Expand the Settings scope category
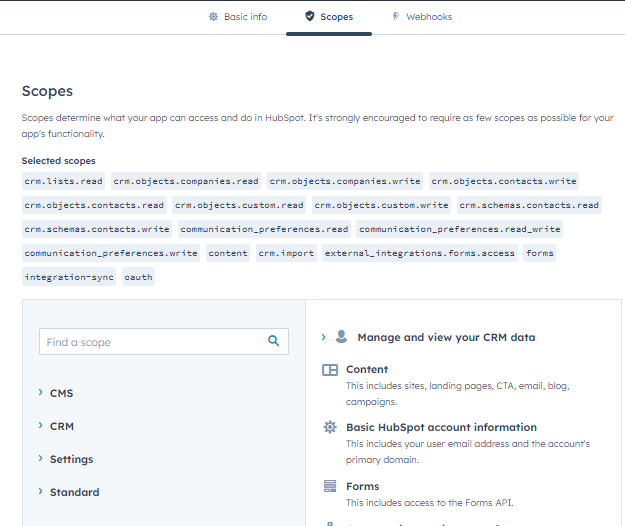The width and height of the screenshot is (625, 526). [66, 459]
